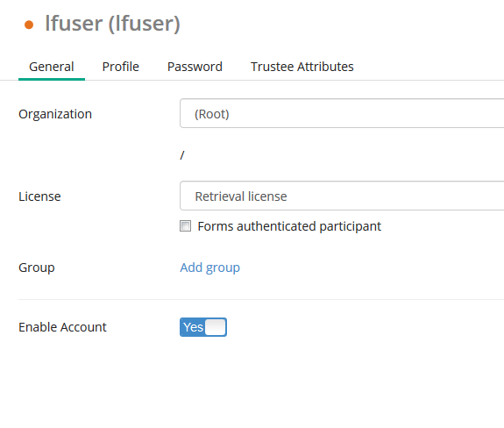Screen dimensions: 504x428
Task: Click the Group field label
Action: click(37, 267)
